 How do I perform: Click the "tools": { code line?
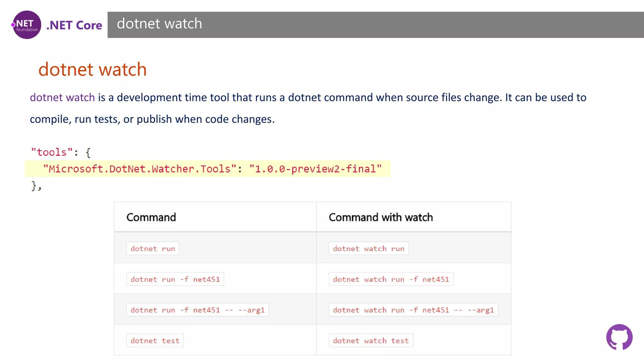(x=61, y=152)
